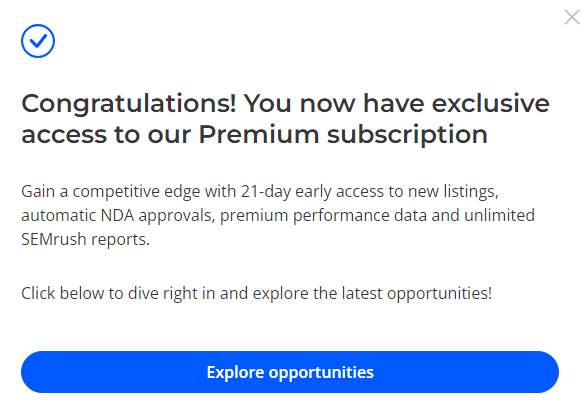586x413 pixels.
Task: Click 'You now have' in the heading
Action: coord(334,103)
